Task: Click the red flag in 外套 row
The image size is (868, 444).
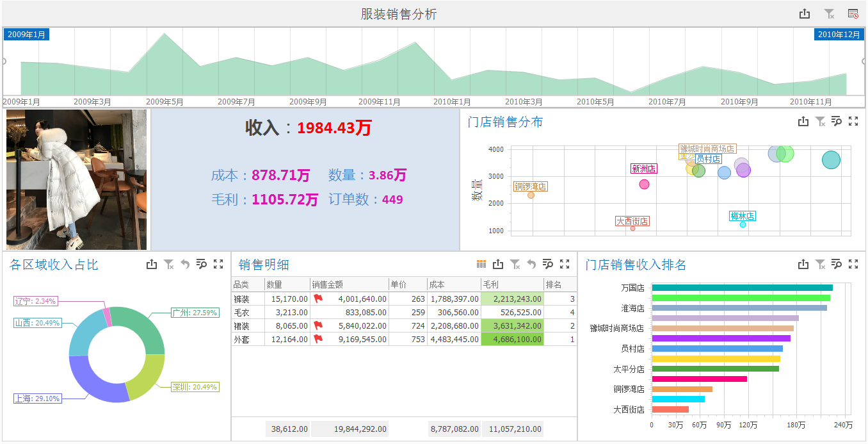Action: coord(318,339)
